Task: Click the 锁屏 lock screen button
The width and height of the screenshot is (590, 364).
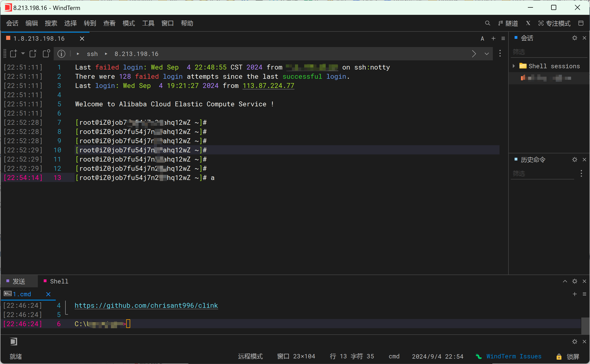Action: click(568, 357)
